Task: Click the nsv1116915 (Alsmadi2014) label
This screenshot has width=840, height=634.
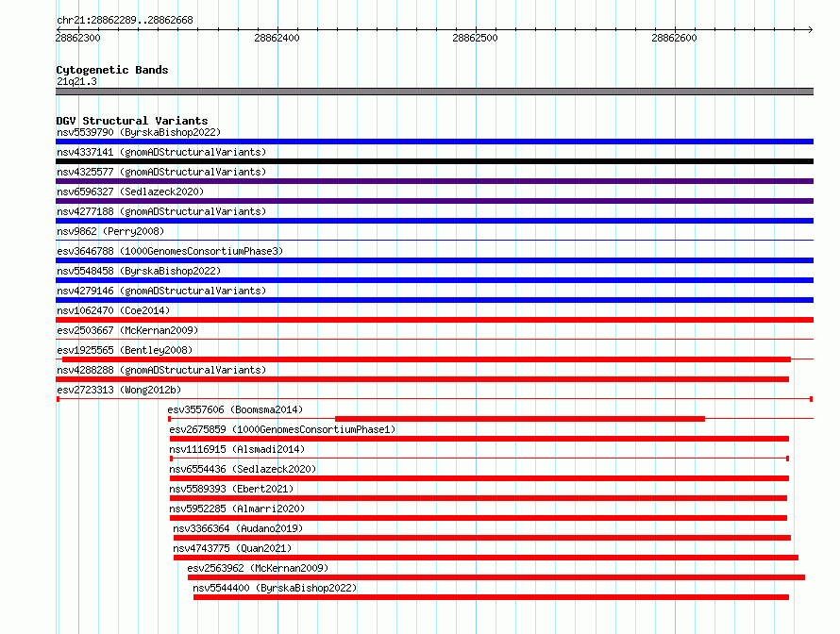Action: (237, 449)
